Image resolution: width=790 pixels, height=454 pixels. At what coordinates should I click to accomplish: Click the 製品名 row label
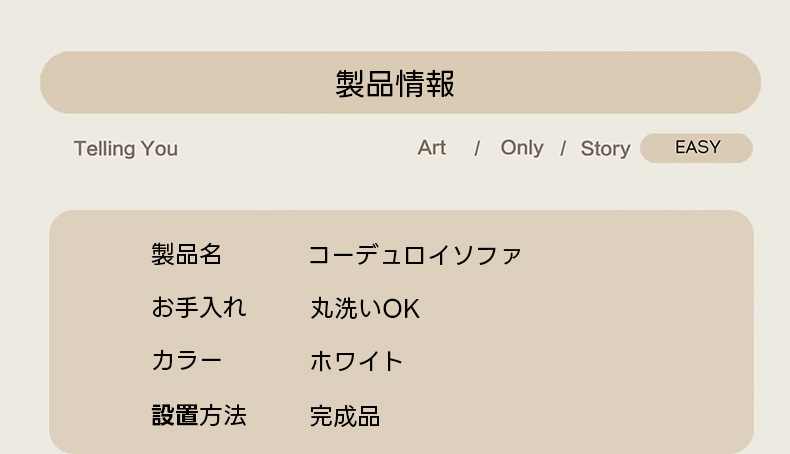click(186, 255)
